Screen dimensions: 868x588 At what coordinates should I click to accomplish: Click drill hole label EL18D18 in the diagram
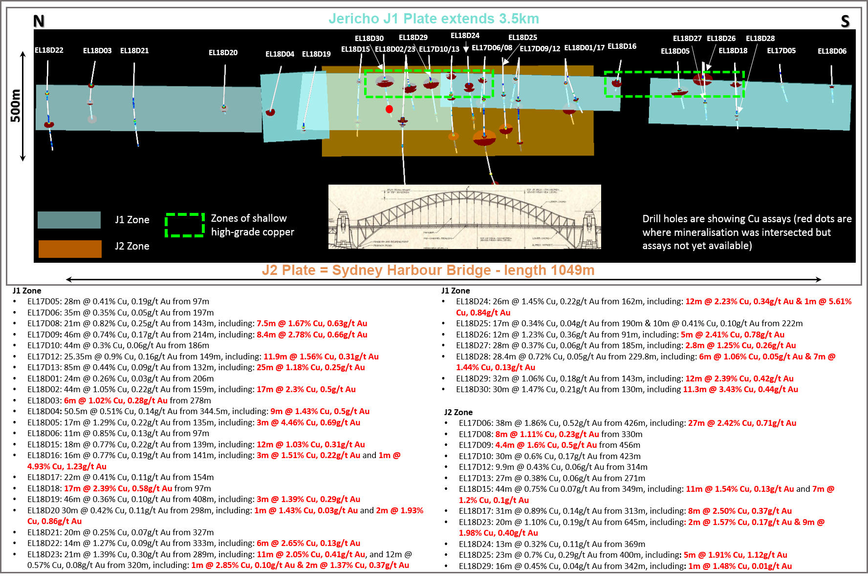coord(733,50)
